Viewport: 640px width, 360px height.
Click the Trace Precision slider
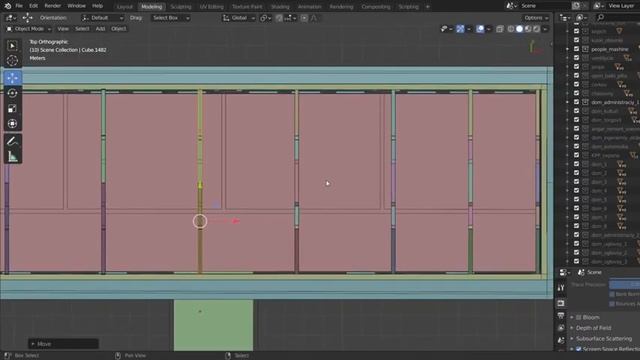[624, 284]
